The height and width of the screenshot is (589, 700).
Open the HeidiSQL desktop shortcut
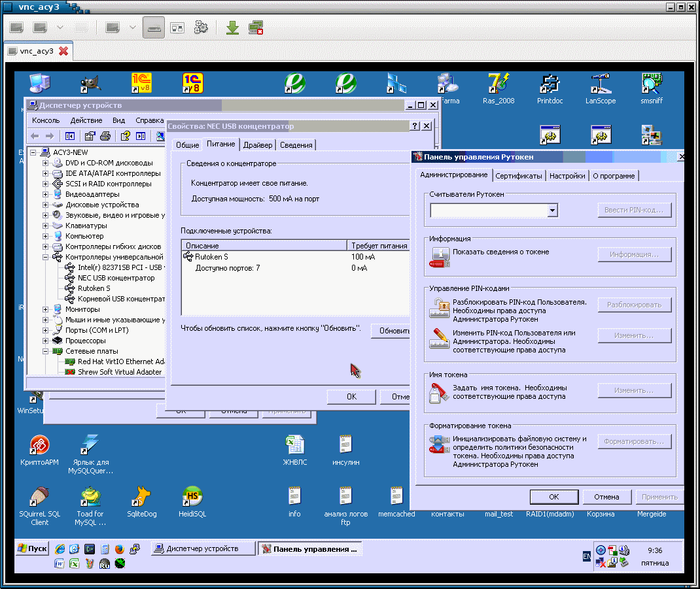192,497
